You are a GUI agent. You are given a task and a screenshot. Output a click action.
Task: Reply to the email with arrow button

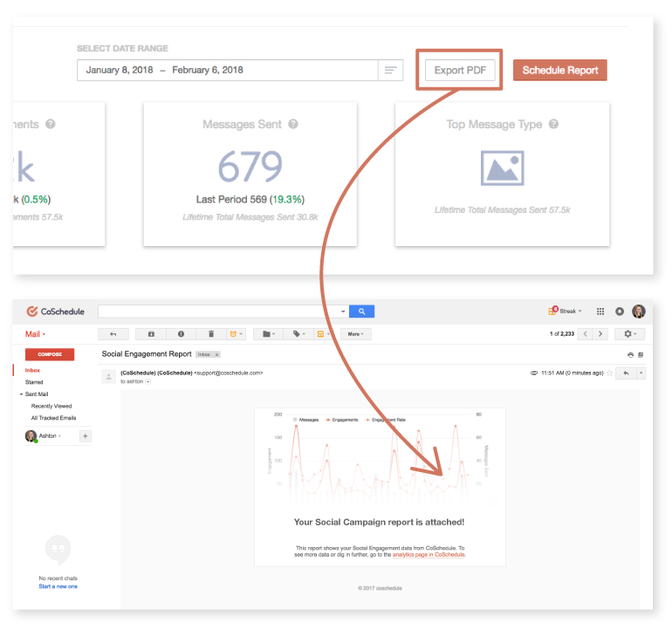point(626,373)
